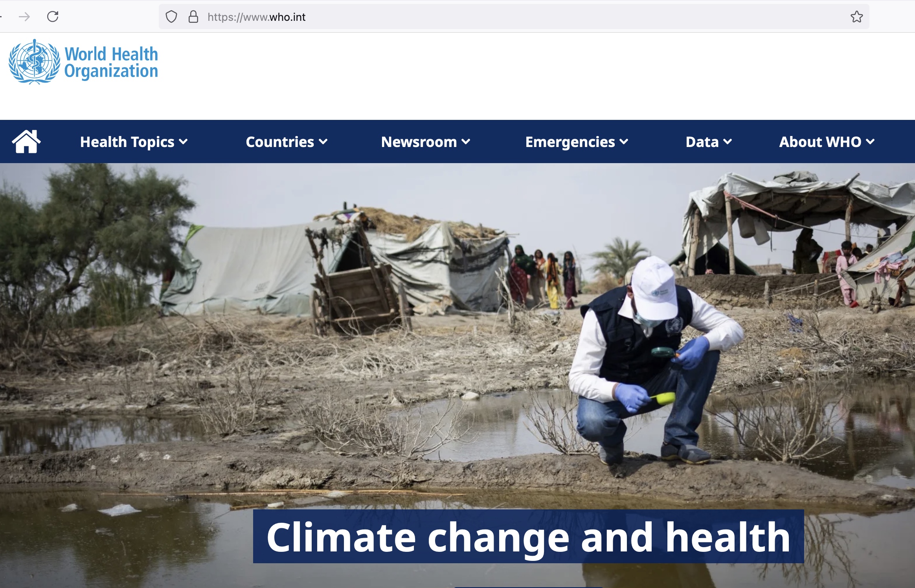Viewport: 915px width, 588px height.
Task: Click the World Health Organization wordmark
Action: pos(111,62)
